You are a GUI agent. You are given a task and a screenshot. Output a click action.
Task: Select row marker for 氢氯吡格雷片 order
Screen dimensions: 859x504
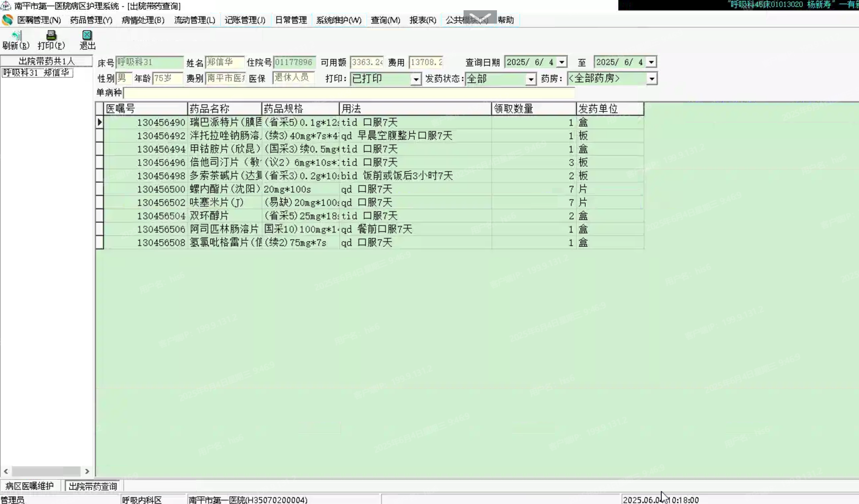tap(100, 242)
